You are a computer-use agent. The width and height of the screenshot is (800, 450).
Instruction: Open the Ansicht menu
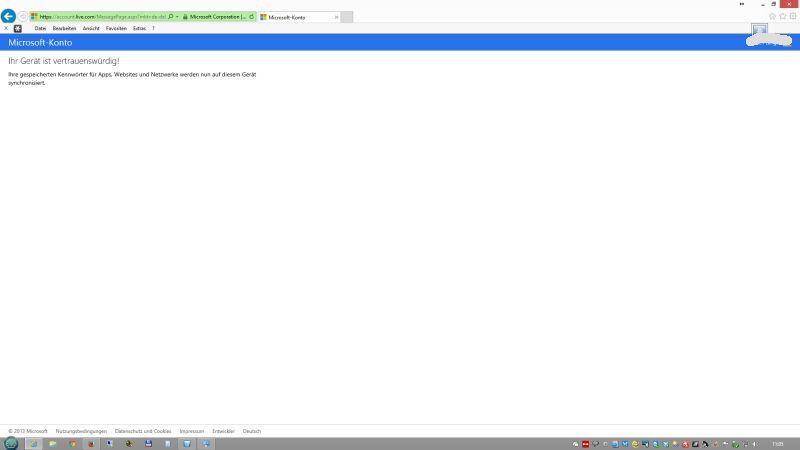(91, 29)
